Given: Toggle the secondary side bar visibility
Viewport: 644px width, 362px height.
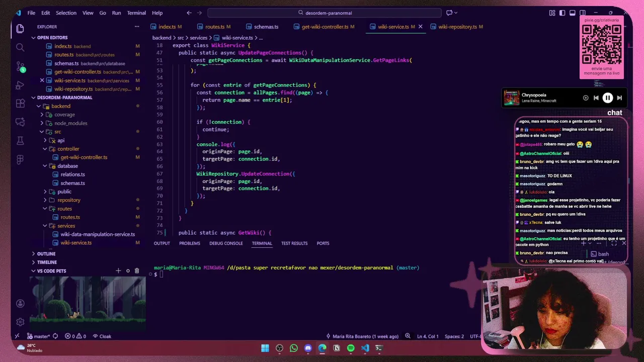Looking at the screenshot, I should [583, 13].
